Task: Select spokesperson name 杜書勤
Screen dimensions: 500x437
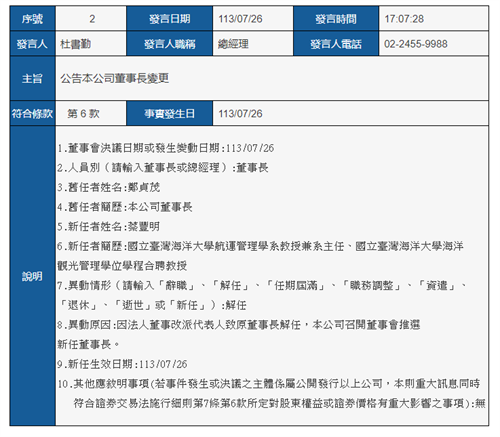Action: click(x=75, y=44)
